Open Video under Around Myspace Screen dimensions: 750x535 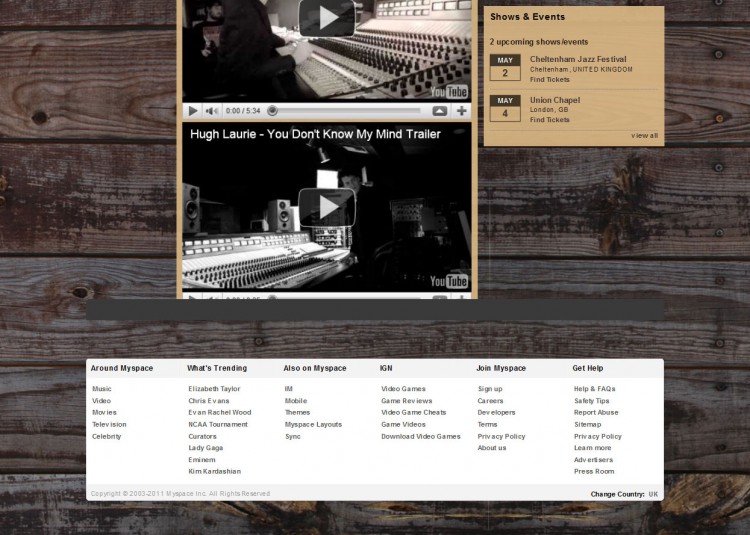pos(101,401)
